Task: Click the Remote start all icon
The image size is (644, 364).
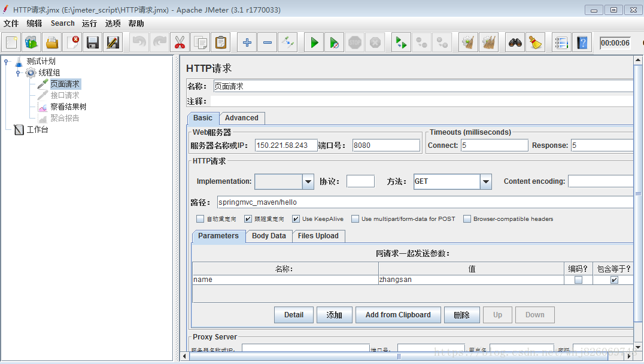Action: (401, 43)
